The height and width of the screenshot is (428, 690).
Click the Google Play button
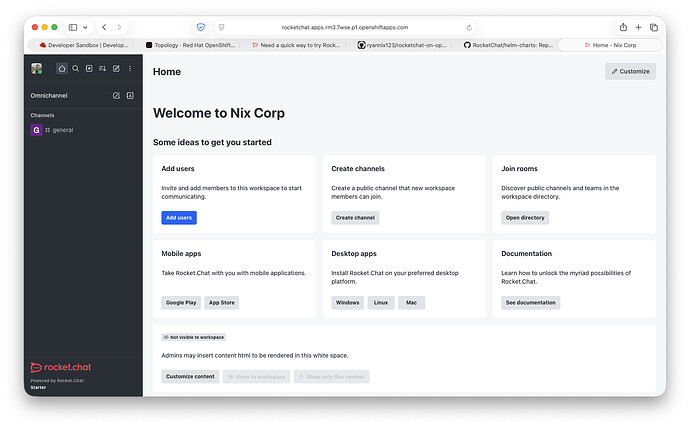[181, 303]
